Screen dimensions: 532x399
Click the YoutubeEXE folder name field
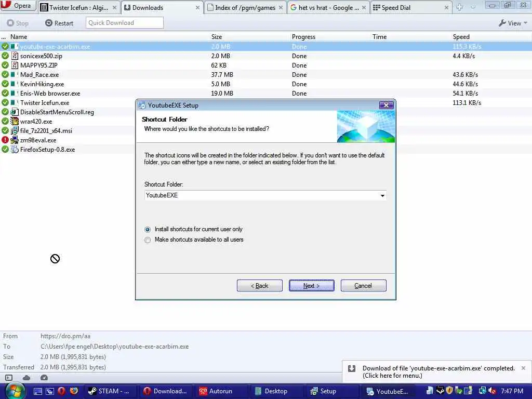point(262,195)
